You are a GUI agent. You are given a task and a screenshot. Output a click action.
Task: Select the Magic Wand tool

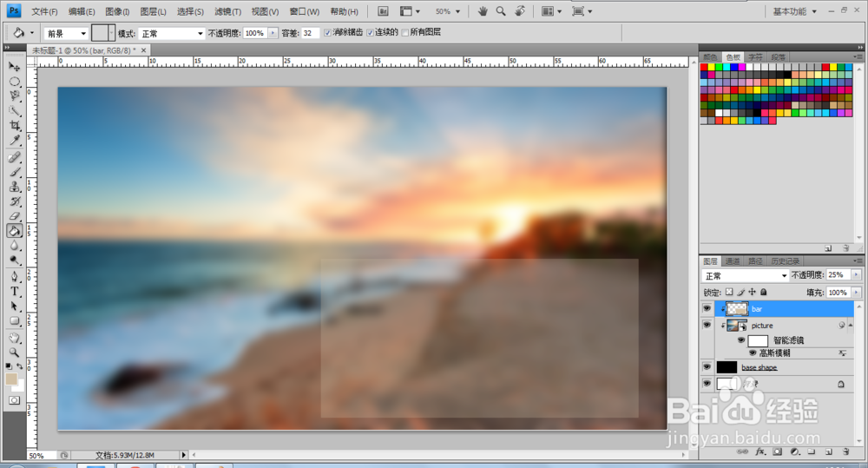coord(15,111)
